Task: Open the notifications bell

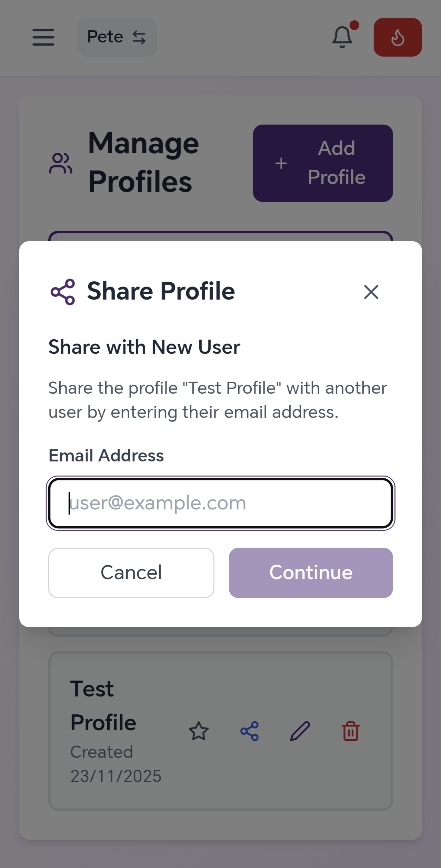Action: (x=342, y=37)
